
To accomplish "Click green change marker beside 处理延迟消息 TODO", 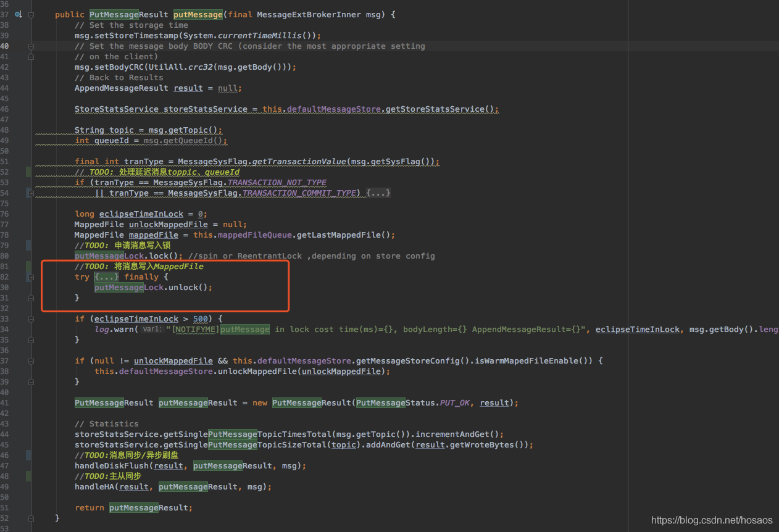I will pos(28,172).
